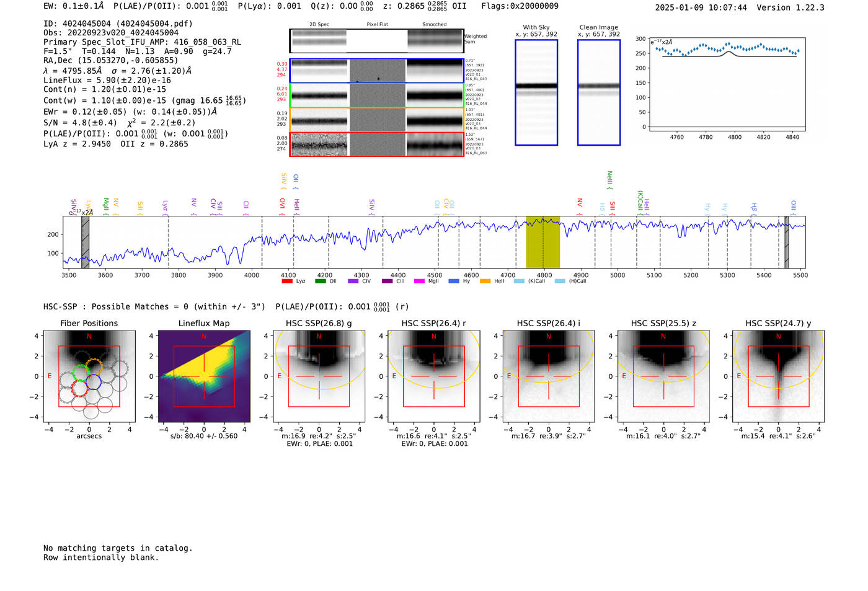
Task: Select the S/N = 4.8(±0.4) line
Action: pos(120,122)
